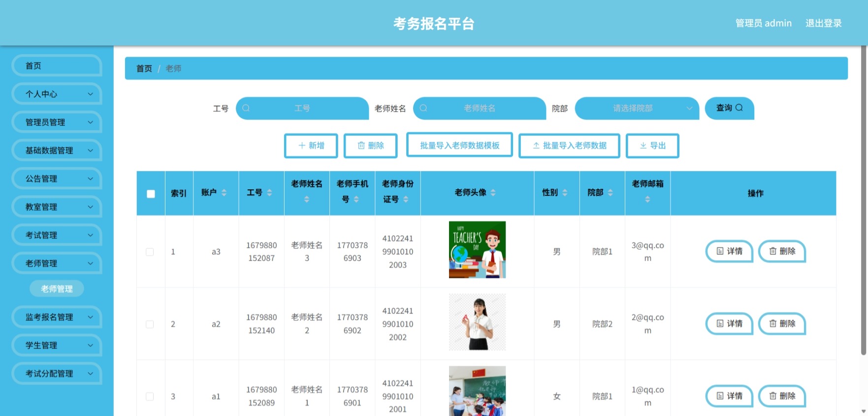Screen dimensions: 868x416
Task: Sort by 院部 column arrows
Action: point(611,193)
